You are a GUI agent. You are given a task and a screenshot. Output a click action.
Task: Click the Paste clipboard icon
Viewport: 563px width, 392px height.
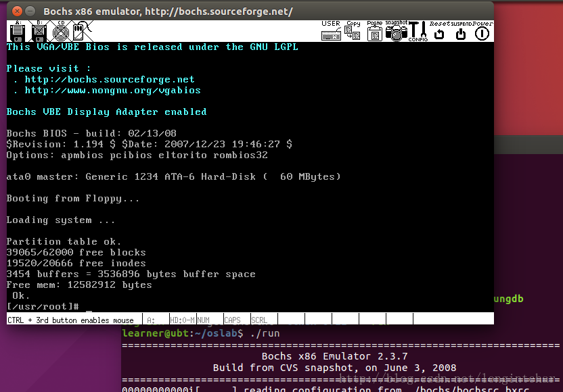point(374,31)
